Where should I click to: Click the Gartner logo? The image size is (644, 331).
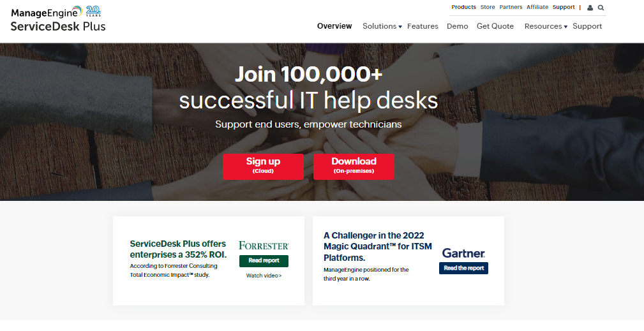(x=463, y=253)
